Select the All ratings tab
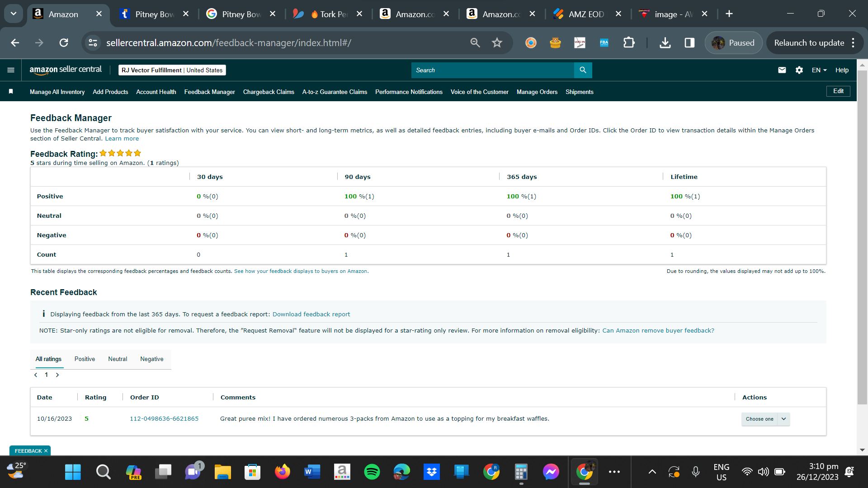 48,359
